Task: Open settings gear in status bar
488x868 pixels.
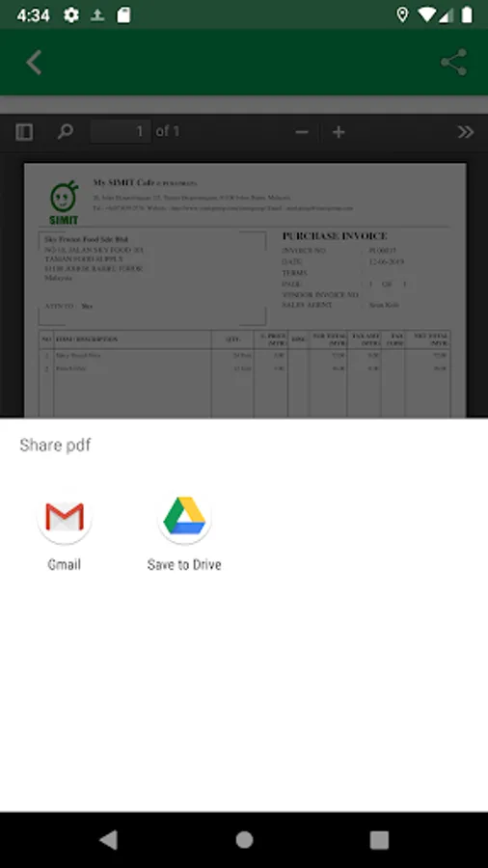Action: 70,14
